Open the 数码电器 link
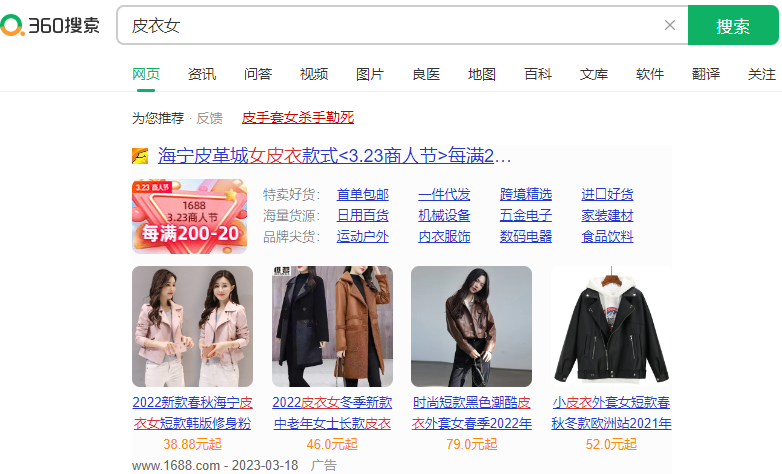Screen dimensions: 782x474 pos(526,237)
